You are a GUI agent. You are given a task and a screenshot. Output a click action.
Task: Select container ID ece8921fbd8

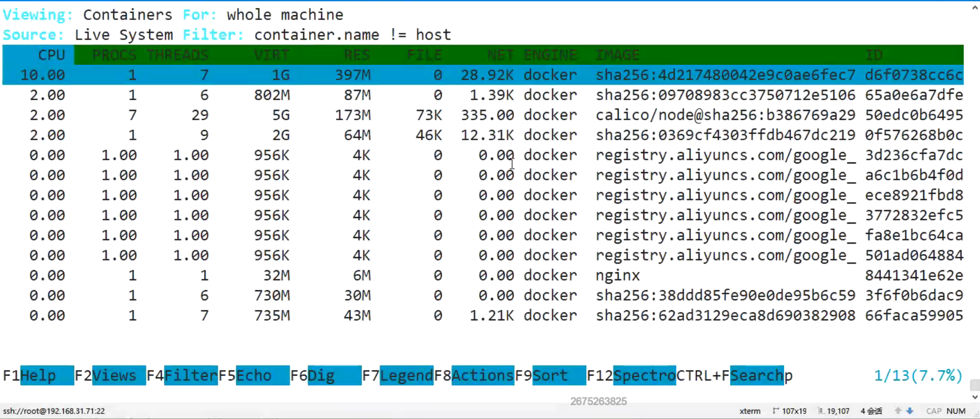[914, 195]
